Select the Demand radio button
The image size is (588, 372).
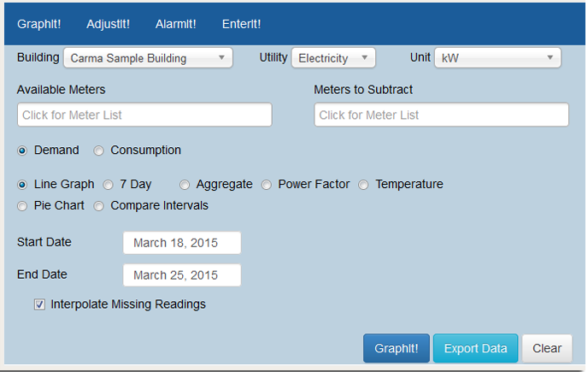click(x=22, y=151)
